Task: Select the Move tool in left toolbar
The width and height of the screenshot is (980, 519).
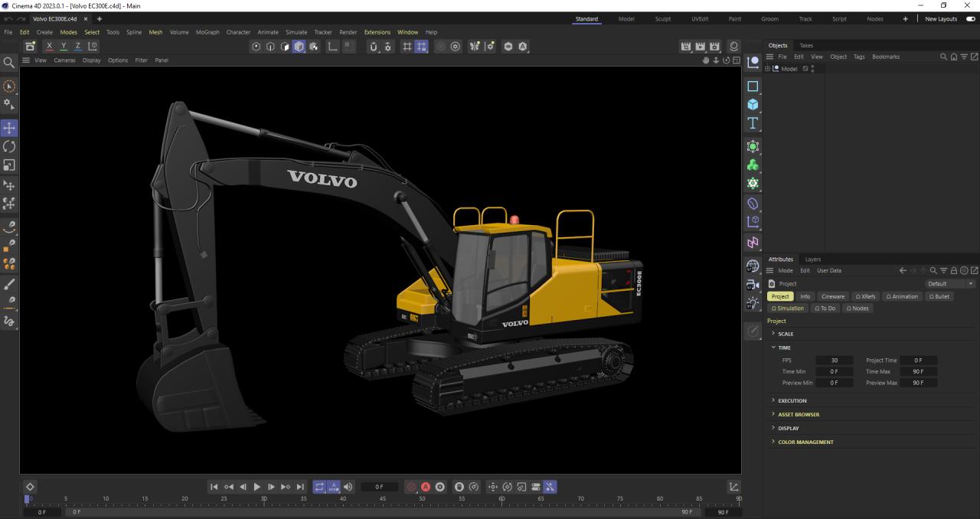Action: pos(10,128)
